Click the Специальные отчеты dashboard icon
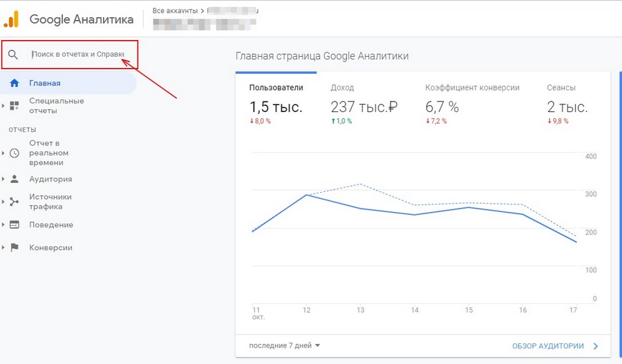The height and width of the screenshot is (364, 622). (x=15, y=106)
